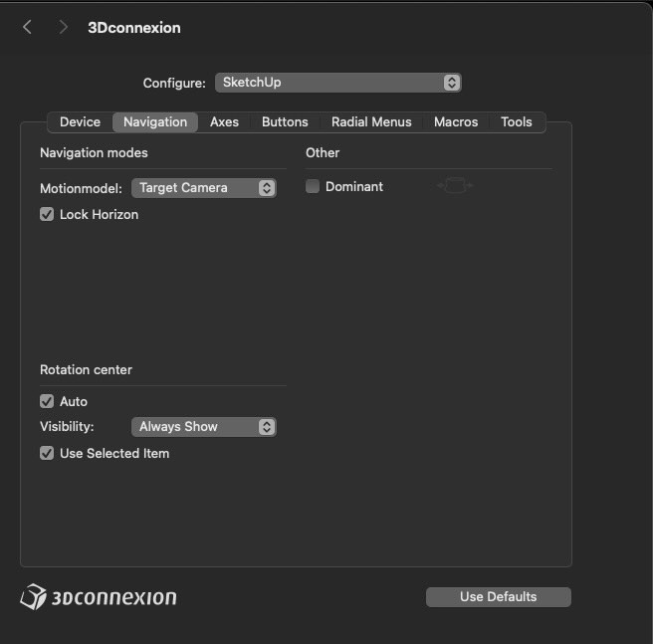
Task: Click the Visibility label
Action: [67, 427]
